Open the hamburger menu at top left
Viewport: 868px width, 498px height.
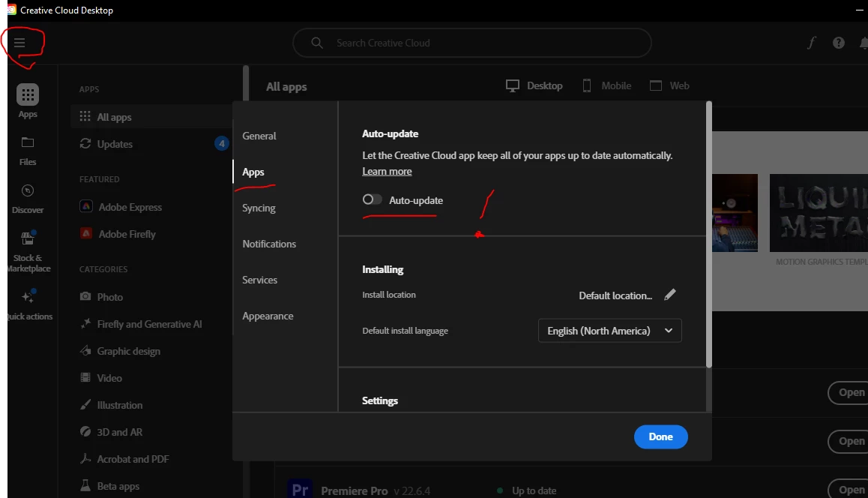coord(19,43)
